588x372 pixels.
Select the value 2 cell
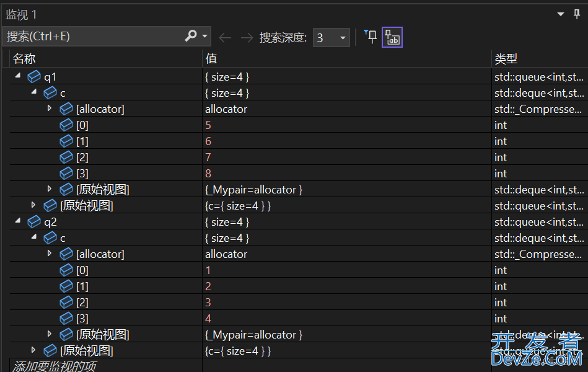(347, 286)
